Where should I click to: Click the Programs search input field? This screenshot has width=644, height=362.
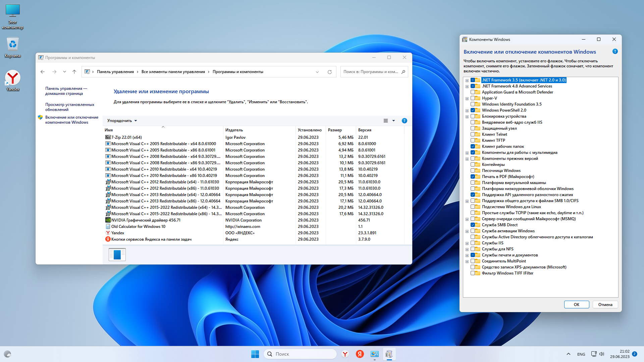pyautogui.click(x=370, y=72)
